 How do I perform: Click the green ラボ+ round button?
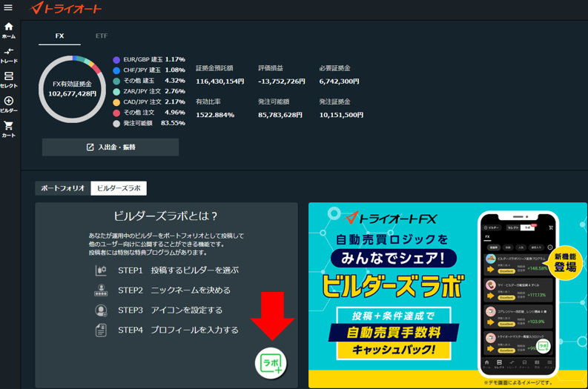tap(271, 363)
